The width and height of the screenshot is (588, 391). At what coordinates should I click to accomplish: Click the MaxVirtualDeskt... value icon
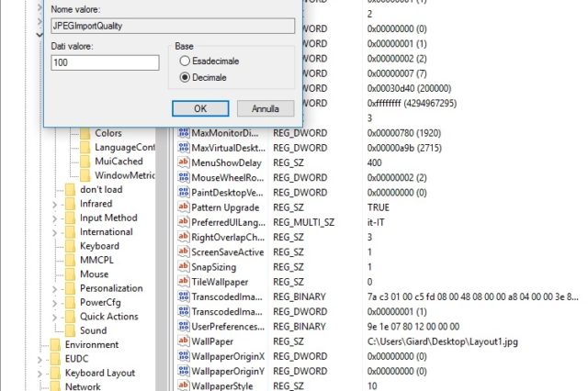184,148
